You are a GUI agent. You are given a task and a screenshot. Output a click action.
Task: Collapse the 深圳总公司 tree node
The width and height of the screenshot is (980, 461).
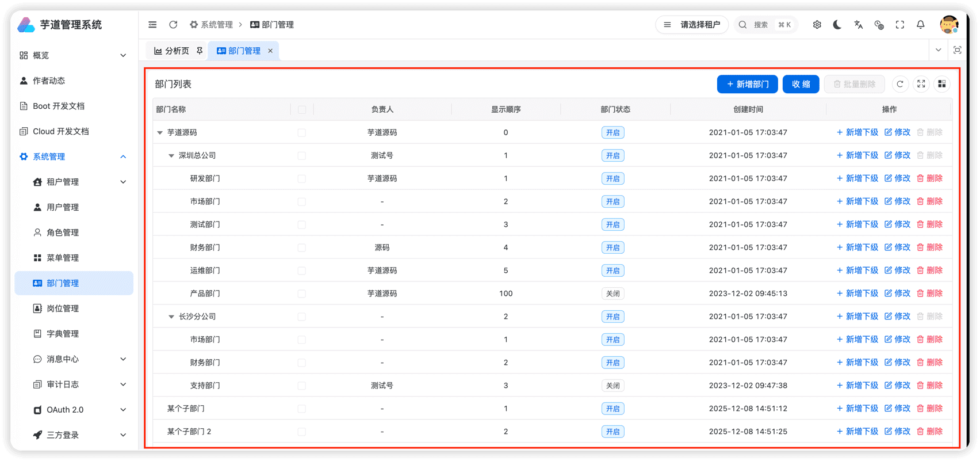(x=171, y=155)
